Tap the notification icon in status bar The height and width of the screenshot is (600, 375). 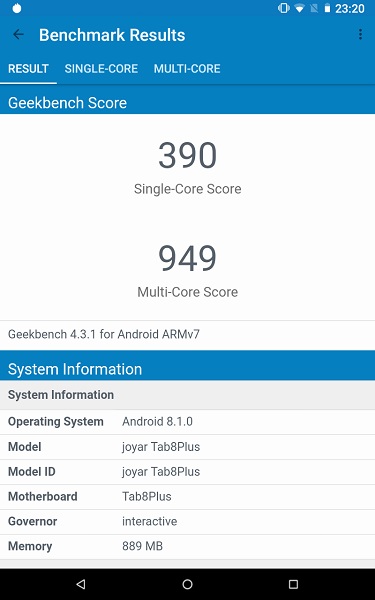[x=17, y=8]
